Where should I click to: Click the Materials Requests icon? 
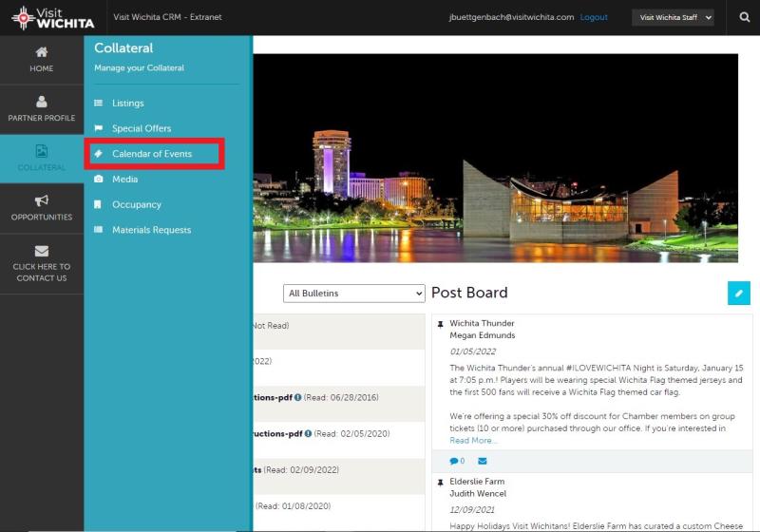point(99,230)
